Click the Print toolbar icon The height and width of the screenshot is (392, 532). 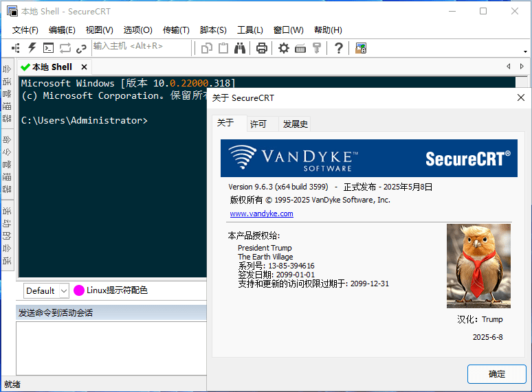[261, 48]
